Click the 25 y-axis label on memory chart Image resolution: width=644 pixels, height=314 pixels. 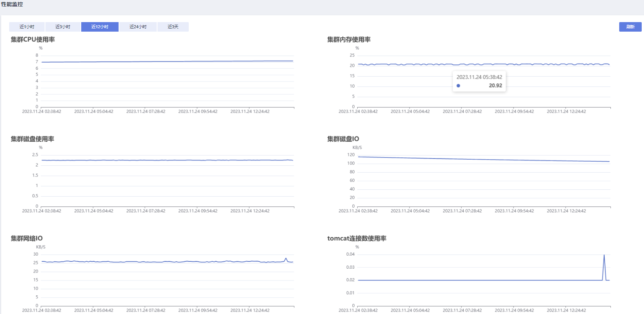pos(352,55)
